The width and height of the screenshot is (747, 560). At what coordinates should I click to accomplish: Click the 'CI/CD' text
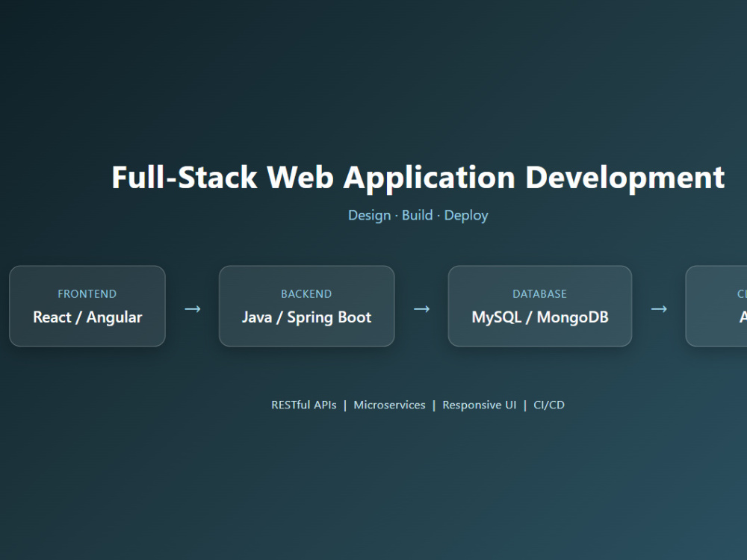(549, 405)
